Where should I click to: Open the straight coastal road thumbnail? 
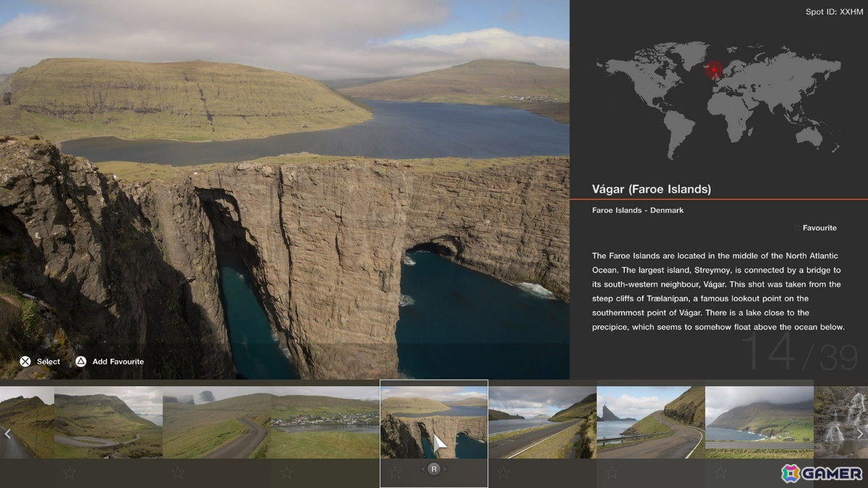click(x=542, y=422)
